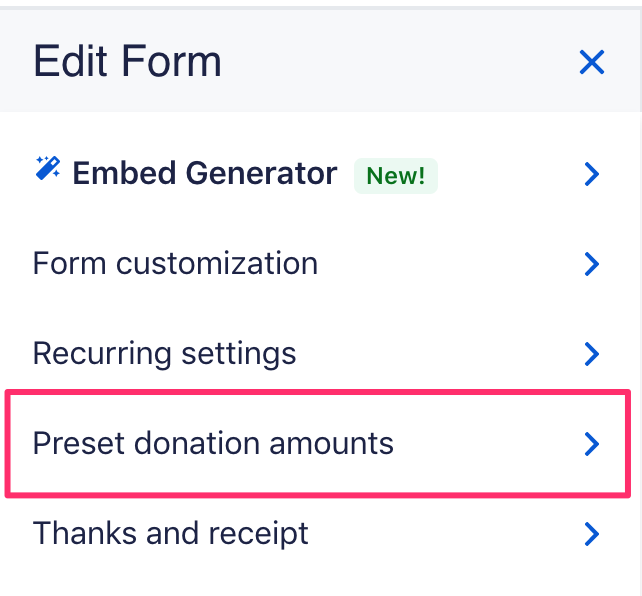Click the green New! badge
Screen dimensions: 642x596
(x=396, y=176)
